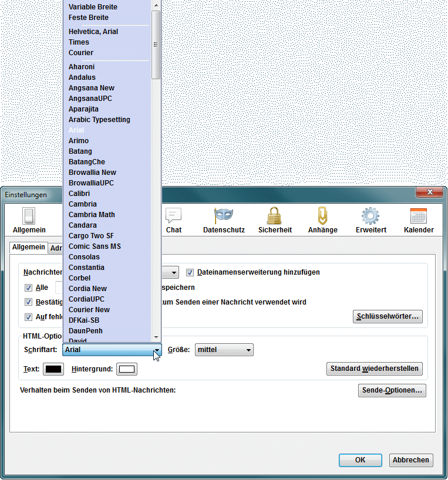Select Variable Breite in font list
Viewport: 448px width, 480px height.
(107, 6)
